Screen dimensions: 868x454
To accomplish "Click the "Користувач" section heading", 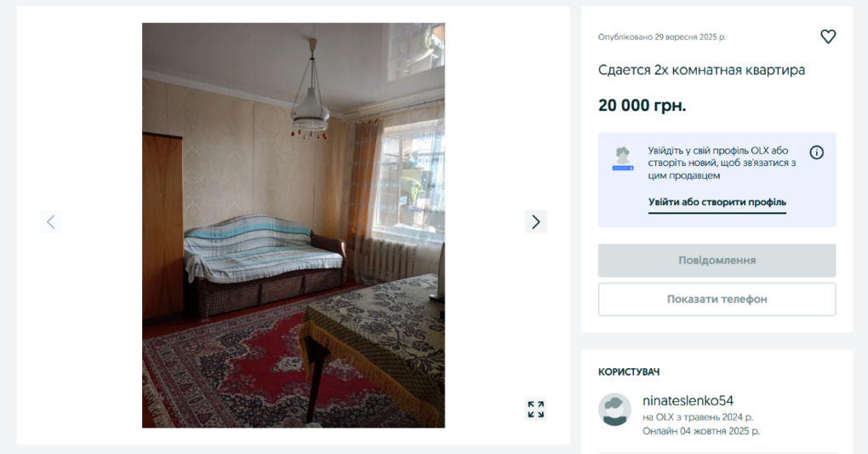I will point(629,372).
